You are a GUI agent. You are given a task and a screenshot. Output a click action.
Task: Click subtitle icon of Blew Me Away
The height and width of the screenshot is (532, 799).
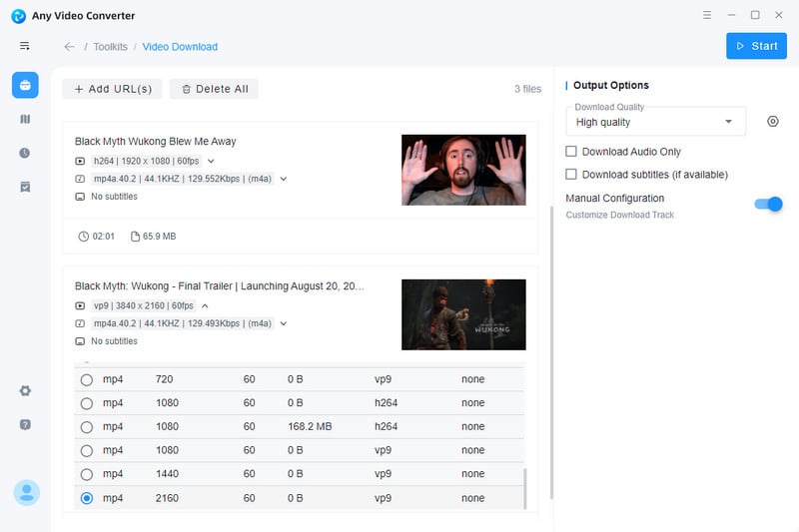(80, 197)
